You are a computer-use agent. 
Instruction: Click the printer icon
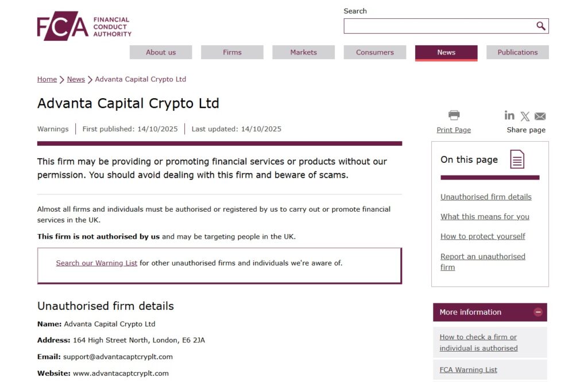point(454,115)
